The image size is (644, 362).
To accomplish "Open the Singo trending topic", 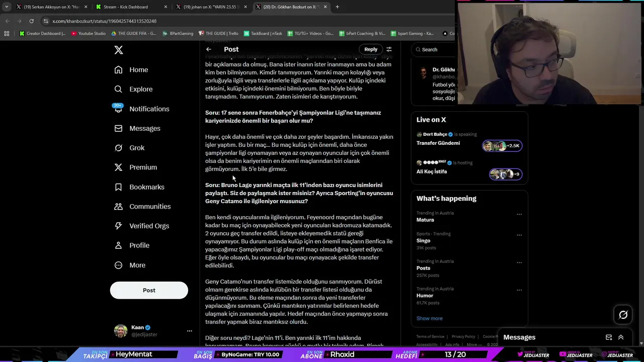I will point(423,240).
